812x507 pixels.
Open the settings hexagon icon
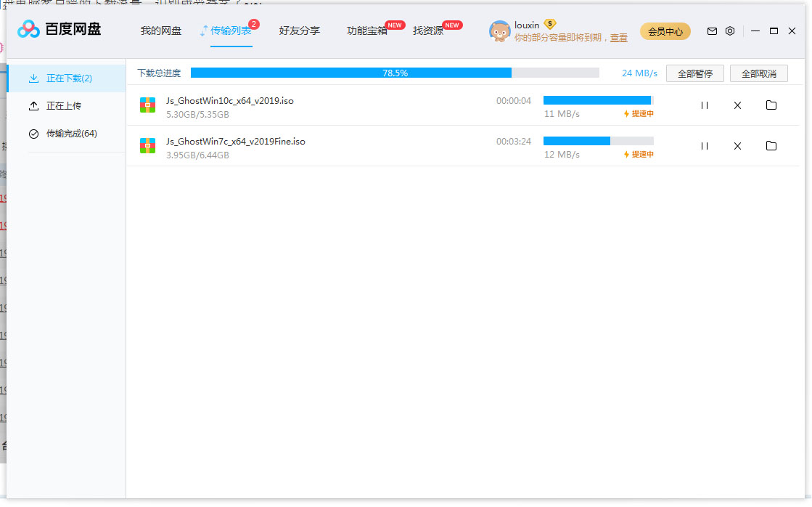[730, 31]
